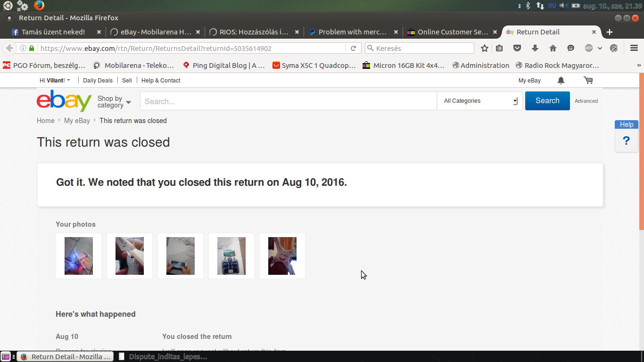This screenshot has height=362, width=644.
Task: Go to Home in breadcrumb
Action: (46, 121)
